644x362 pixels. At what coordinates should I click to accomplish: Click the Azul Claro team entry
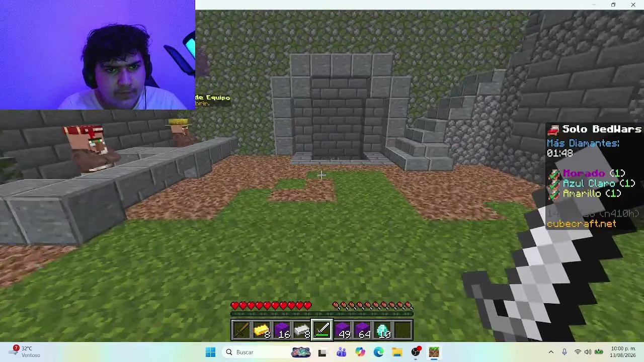(x=599, y=184)
